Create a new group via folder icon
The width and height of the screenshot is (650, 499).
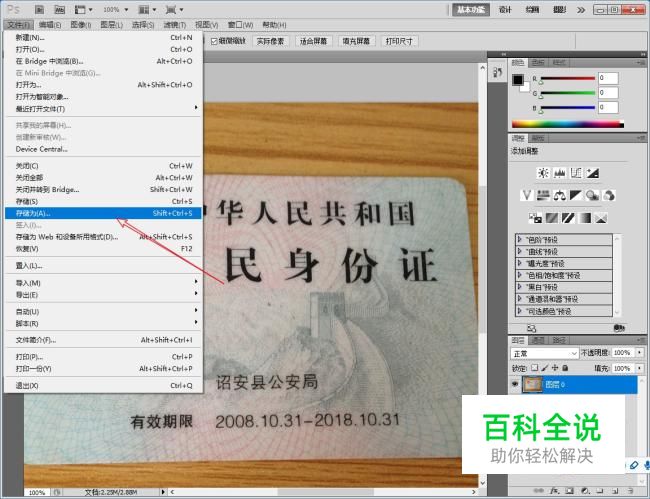pyautogui.click(x=600, y=491)
